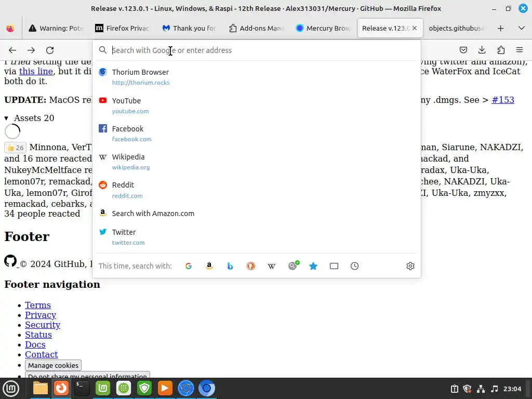The height and width of the screenshot is (399, 532).
Task: Open network tray icon
Action: 481,389
